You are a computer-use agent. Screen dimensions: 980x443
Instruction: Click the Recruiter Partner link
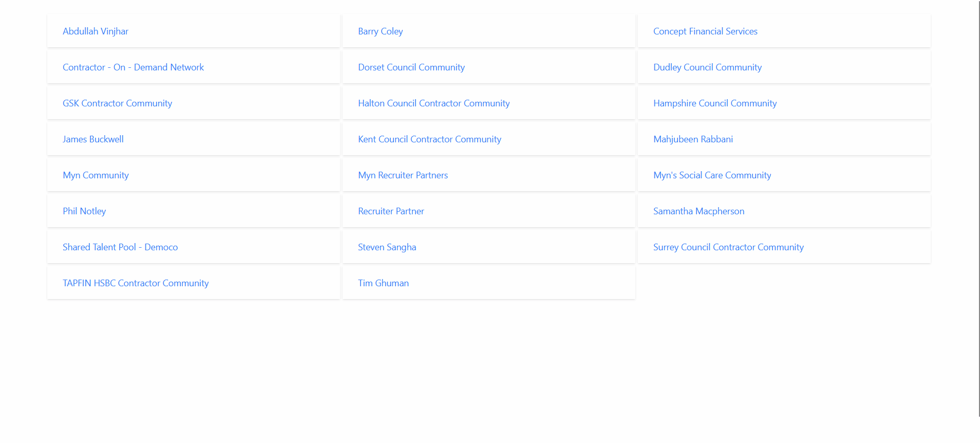tap(391, 211)
